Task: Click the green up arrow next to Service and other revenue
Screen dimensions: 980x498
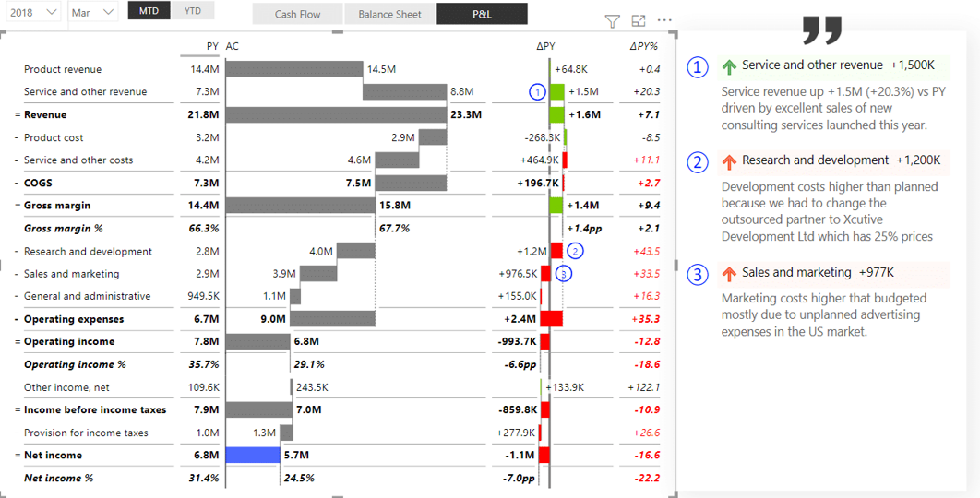Action: [729, 66]
